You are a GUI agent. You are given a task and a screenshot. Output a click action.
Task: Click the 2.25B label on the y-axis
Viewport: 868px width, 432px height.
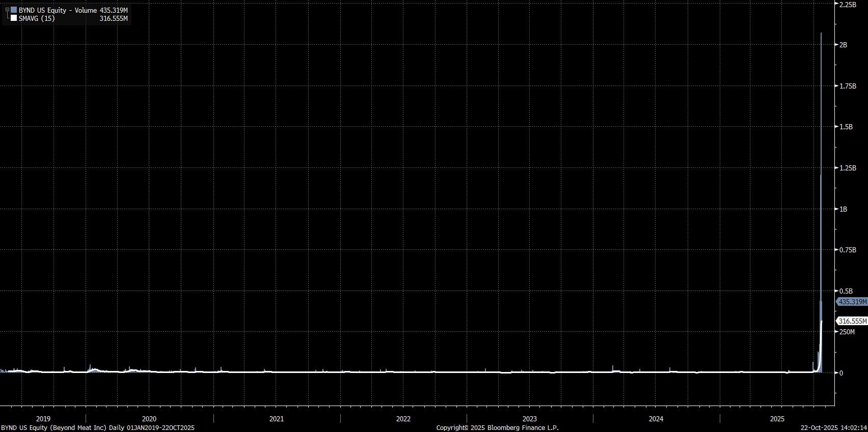coord(848,4)
